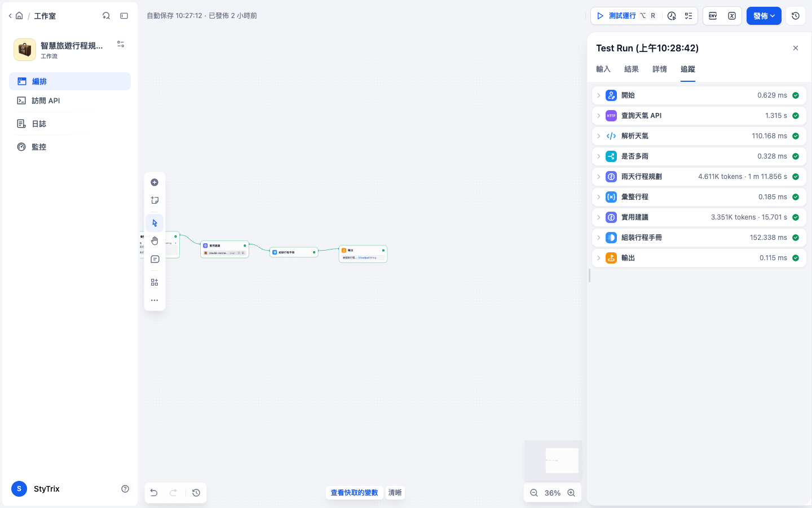Add a comment with the comment icon
Screen dimensions: 812x508
pos(155,259)
